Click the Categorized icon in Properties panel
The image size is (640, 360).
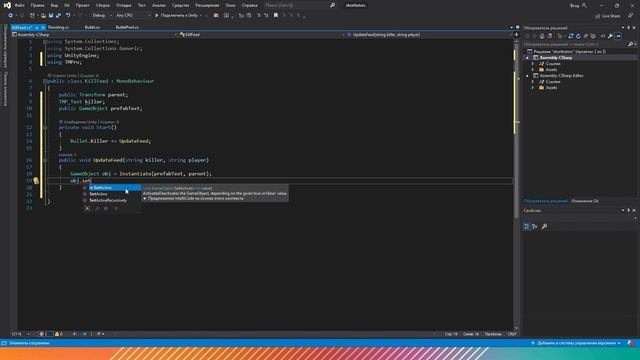pos(527,227)
